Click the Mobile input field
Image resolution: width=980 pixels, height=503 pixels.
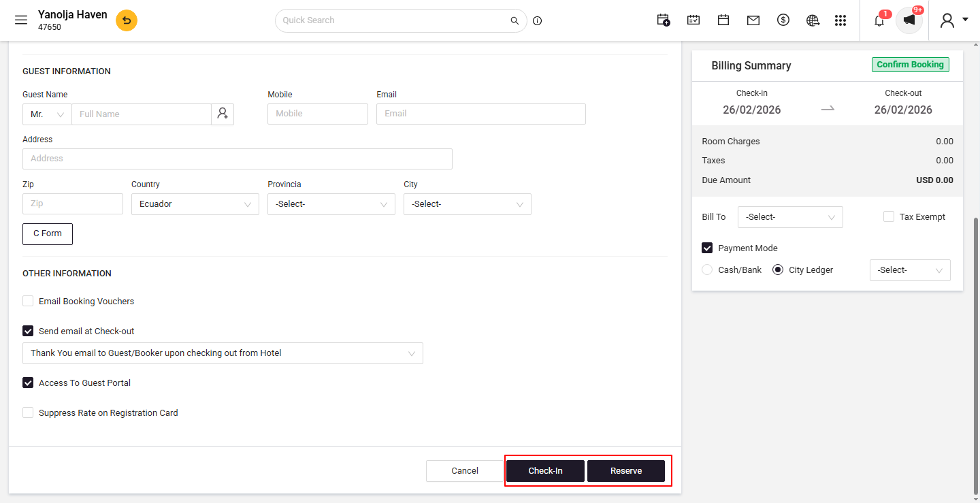point(318,114)
